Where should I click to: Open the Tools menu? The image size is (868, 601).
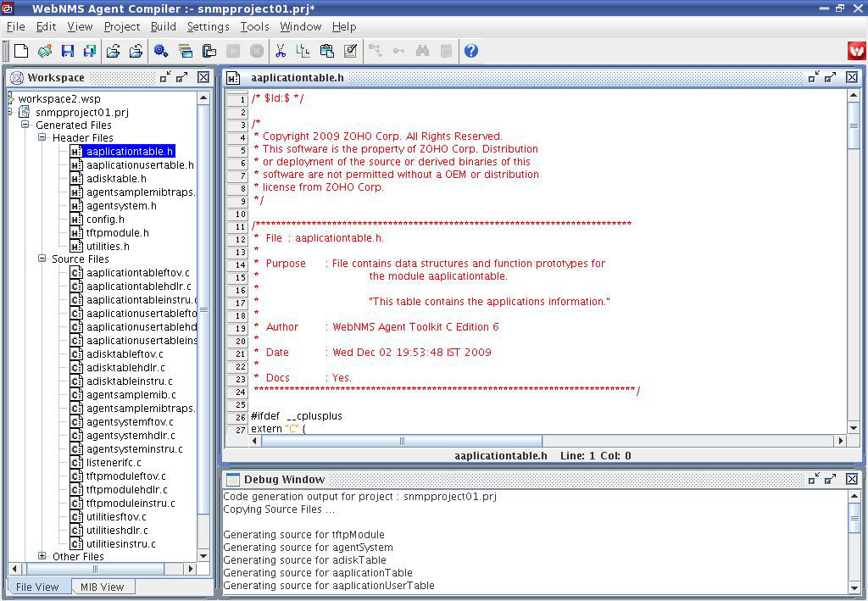point(253,26)
